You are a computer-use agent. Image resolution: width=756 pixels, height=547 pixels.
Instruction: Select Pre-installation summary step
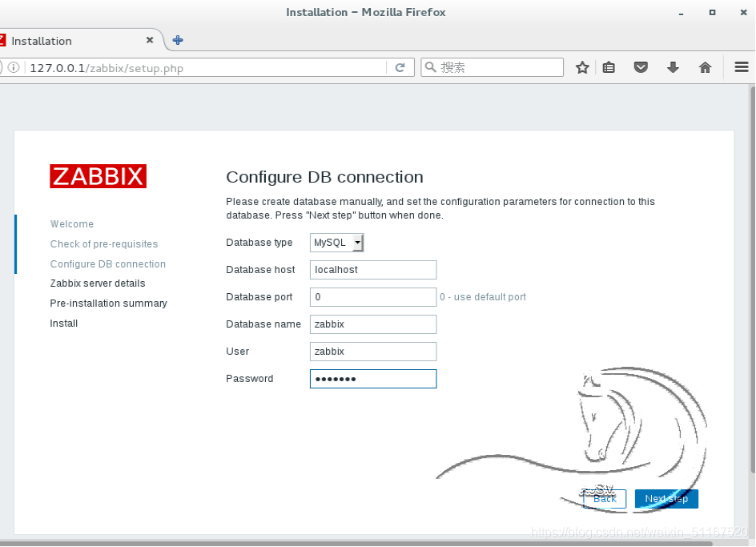(108, 304)
